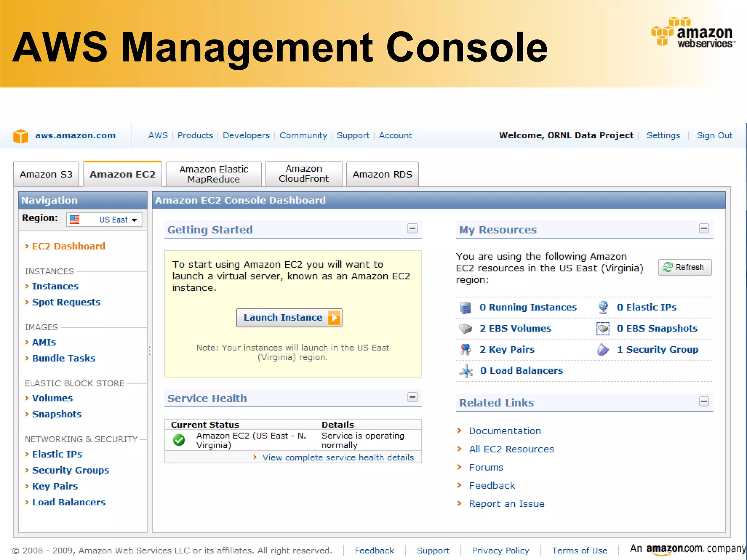Click the Security Group shield icon
This screenshot has width=747, height=560.
pos(603,350)
